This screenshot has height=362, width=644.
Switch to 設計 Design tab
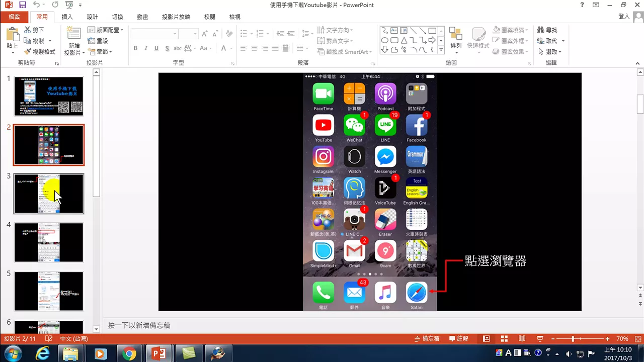(92, 17)
